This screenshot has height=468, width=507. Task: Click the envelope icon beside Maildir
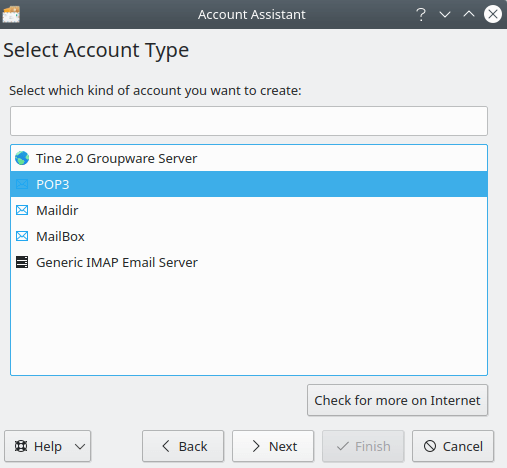22,210
